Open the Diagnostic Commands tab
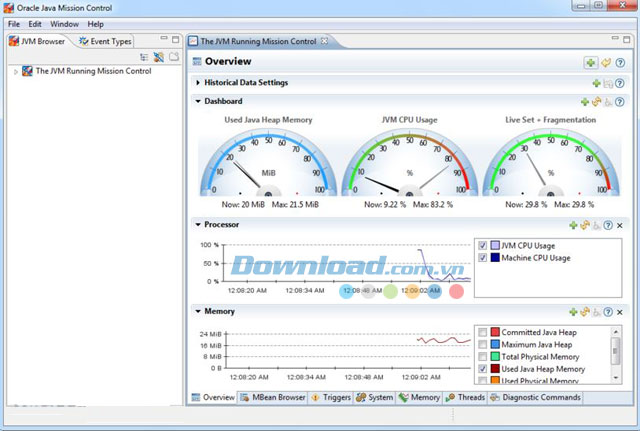Image resolution: width=640 pixels, height=431 pixels. [539, 397]
